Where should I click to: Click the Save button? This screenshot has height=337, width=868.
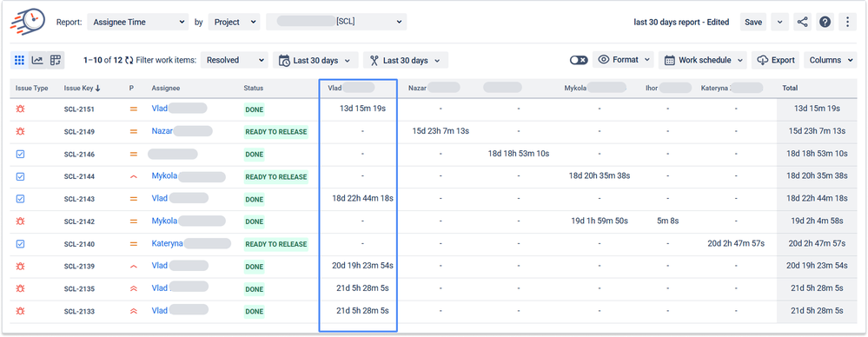coord(752,22)
